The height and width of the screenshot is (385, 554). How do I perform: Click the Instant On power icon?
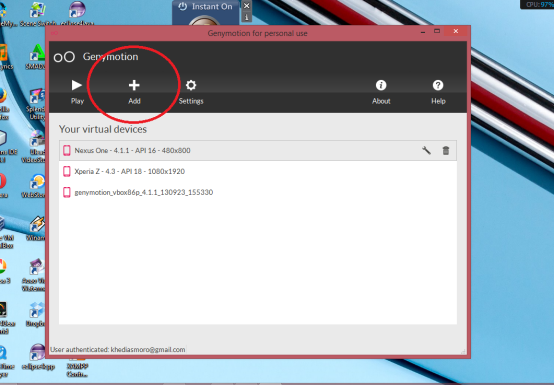pos(183,6)
